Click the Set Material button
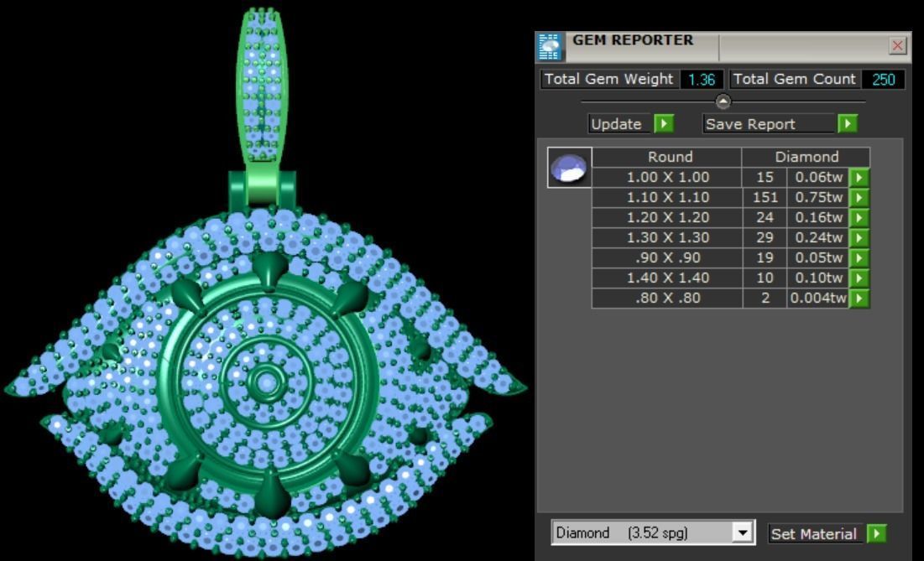 point(816,534)
